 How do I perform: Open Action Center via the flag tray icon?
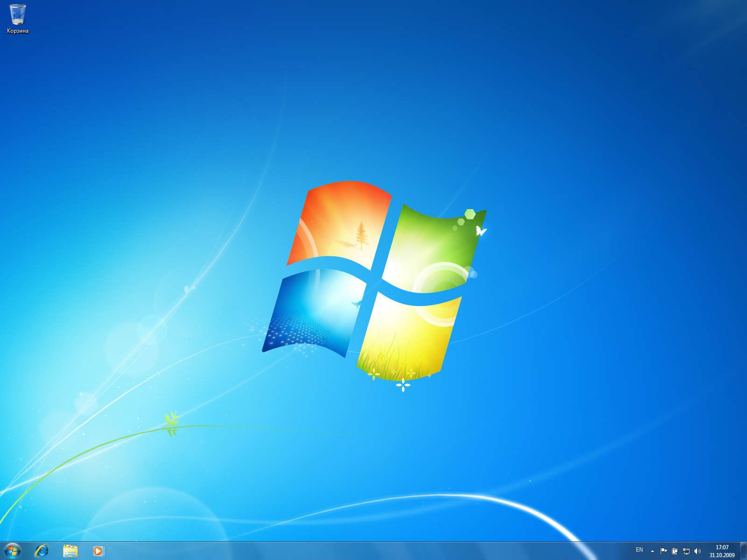tap(664, 551)
